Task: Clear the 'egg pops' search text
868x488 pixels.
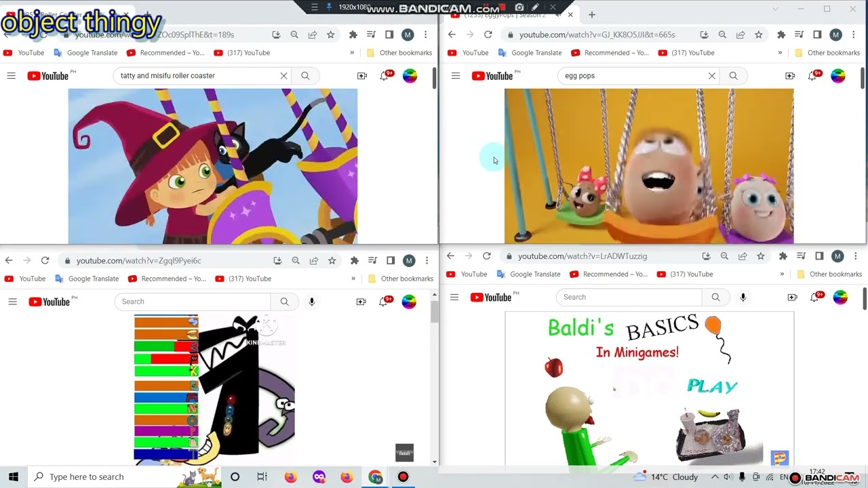Action: [x=711, y=76]
